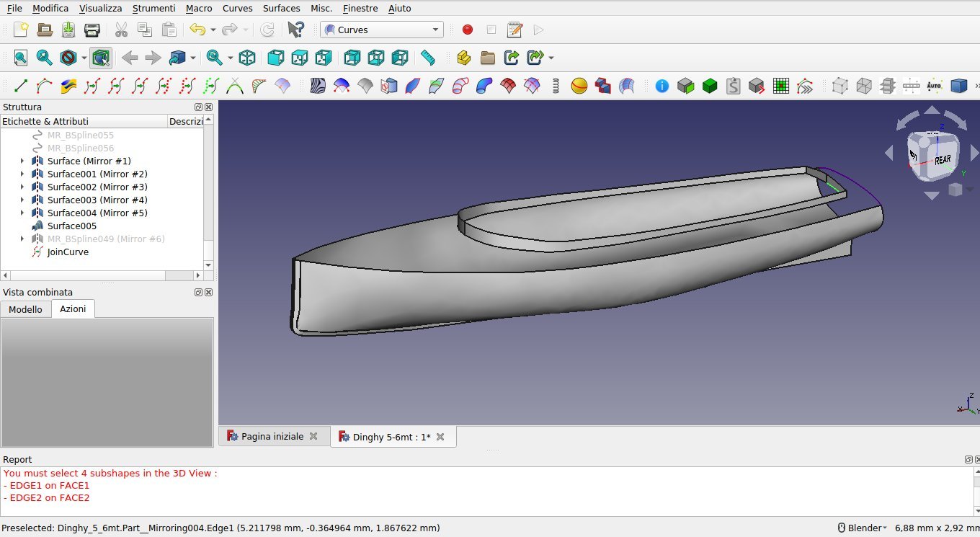Viewport: 980px width, 537px height.
Task: Float the Vista combinata panel
Action: (x=198, y=292)
